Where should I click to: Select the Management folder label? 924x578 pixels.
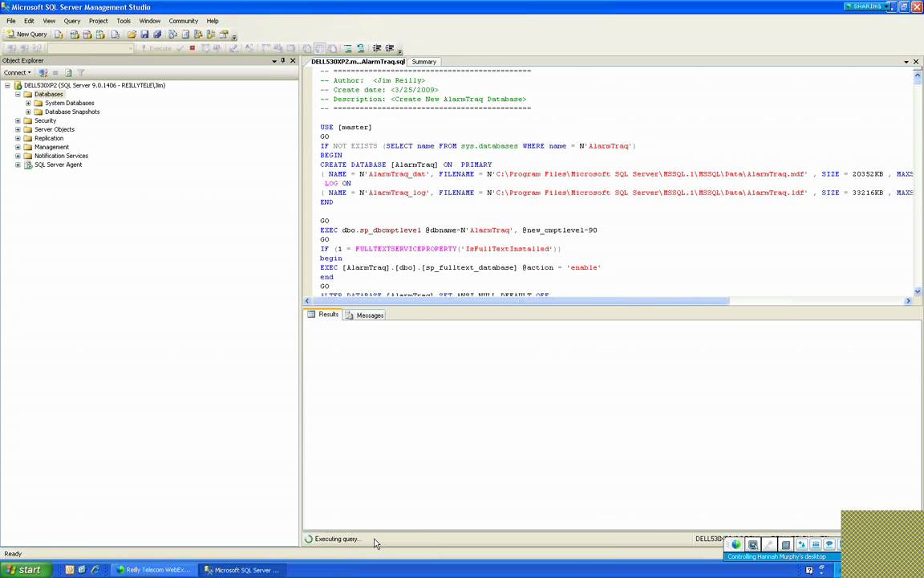[51, 148]
